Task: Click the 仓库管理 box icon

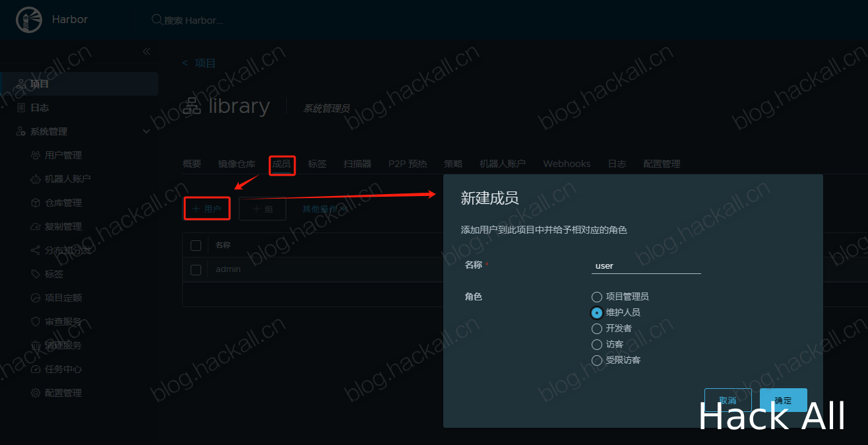Action: [x=36, y=203]
